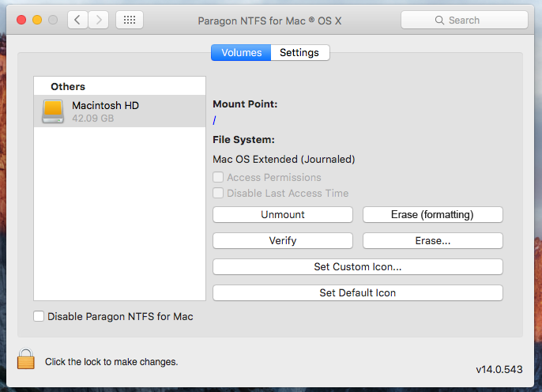Screen dimensions: 542x392
Task: Toggle Disable Last Access Time checkbox
Action: click(218, 193)
